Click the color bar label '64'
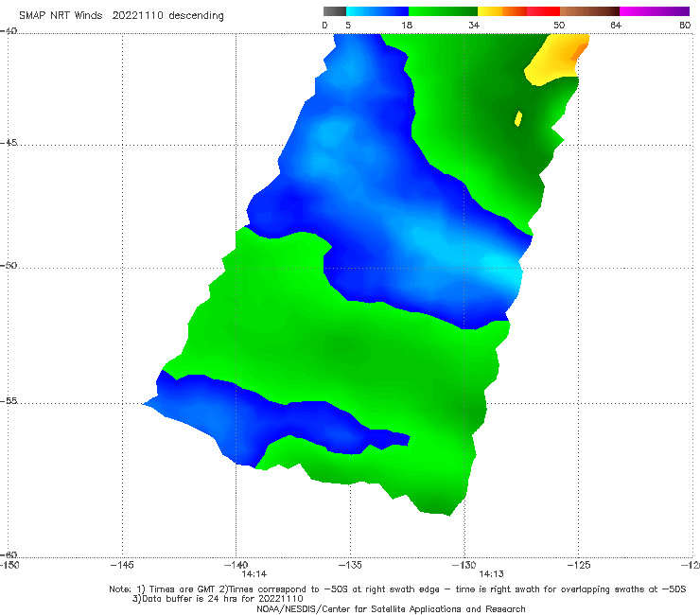The height and width of the screenshot is (615, 700). pos(616,25)
